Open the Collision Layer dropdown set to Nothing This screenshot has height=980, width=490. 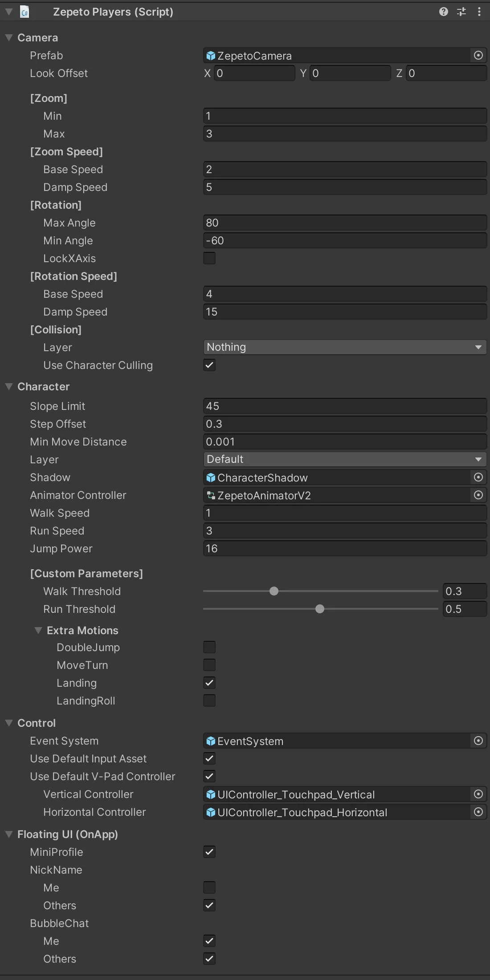(345, 347)
